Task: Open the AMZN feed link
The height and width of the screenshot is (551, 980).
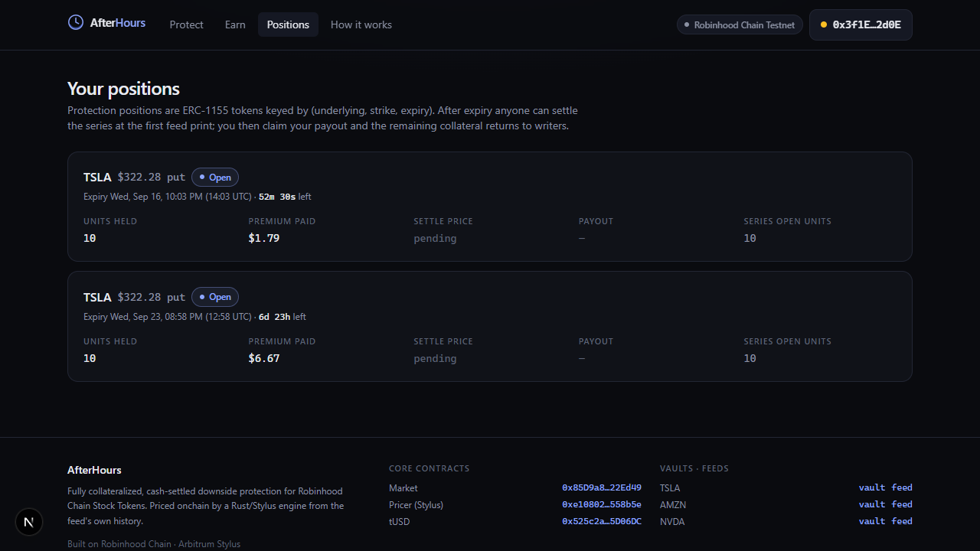Action: point(902,504)
